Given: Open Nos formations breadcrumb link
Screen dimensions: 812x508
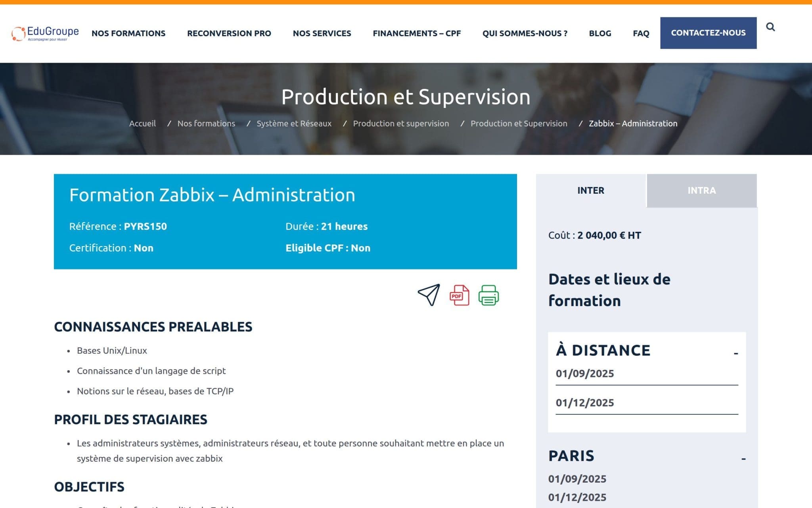Looking at the screenshot, I should (206, 123).
